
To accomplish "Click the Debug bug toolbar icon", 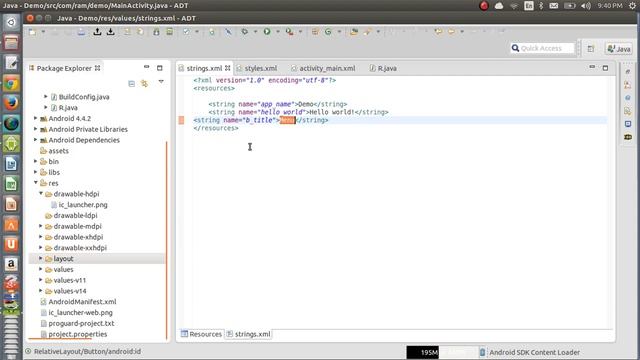I will pos(244,31).
